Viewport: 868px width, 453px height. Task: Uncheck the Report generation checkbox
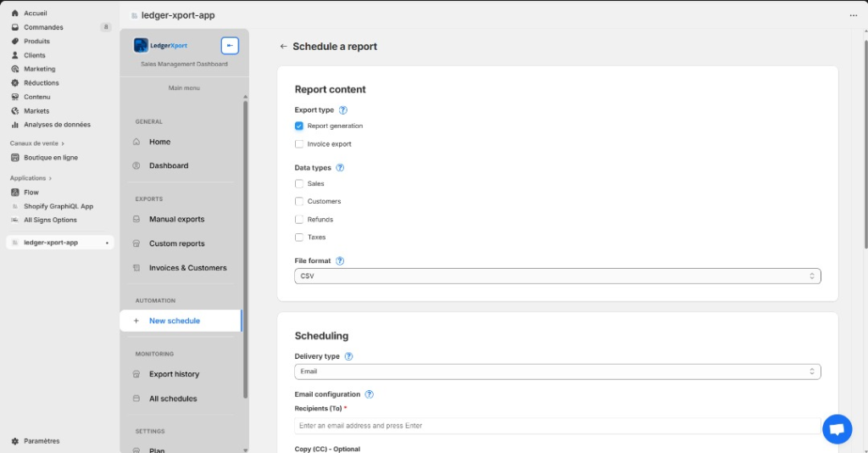click(x=299, y=126)
